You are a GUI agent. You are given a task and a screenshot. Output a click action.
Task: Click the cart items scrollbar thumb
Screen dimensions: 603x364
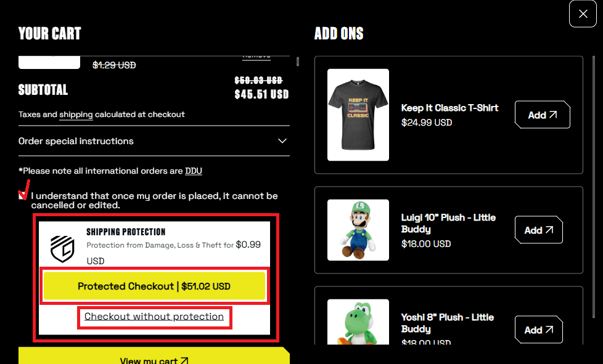point(298,62)
